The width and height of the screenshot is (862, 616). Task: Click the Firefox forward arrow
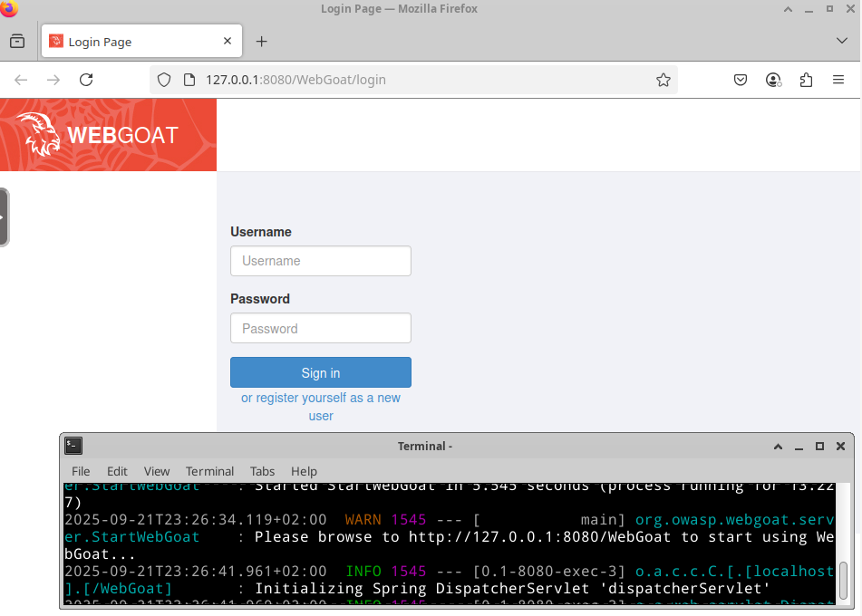pos(53,80)
